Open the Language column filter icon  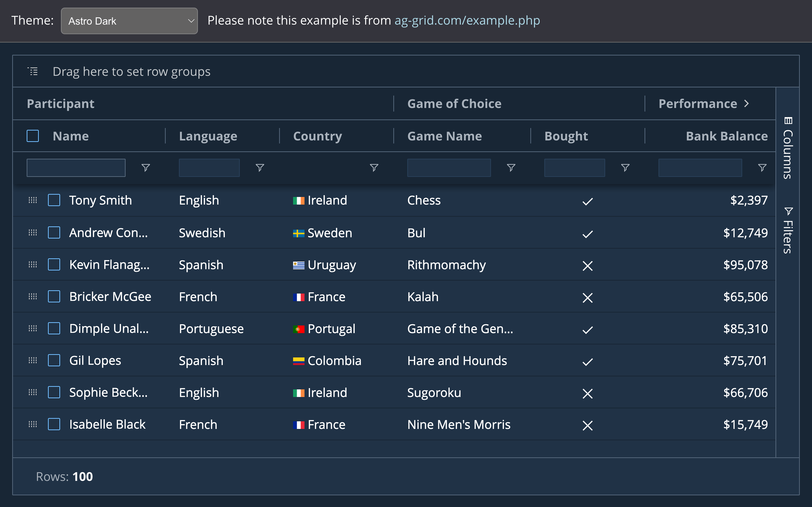pos(260,168)
